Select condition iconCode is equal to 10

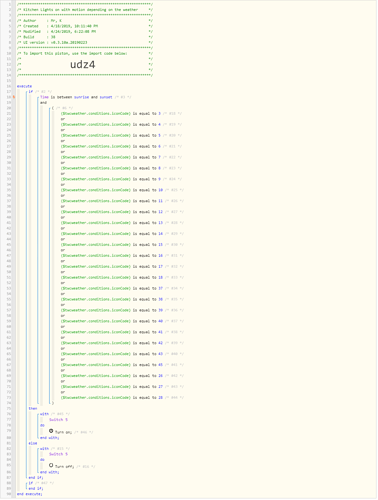[x=112, y=190]
